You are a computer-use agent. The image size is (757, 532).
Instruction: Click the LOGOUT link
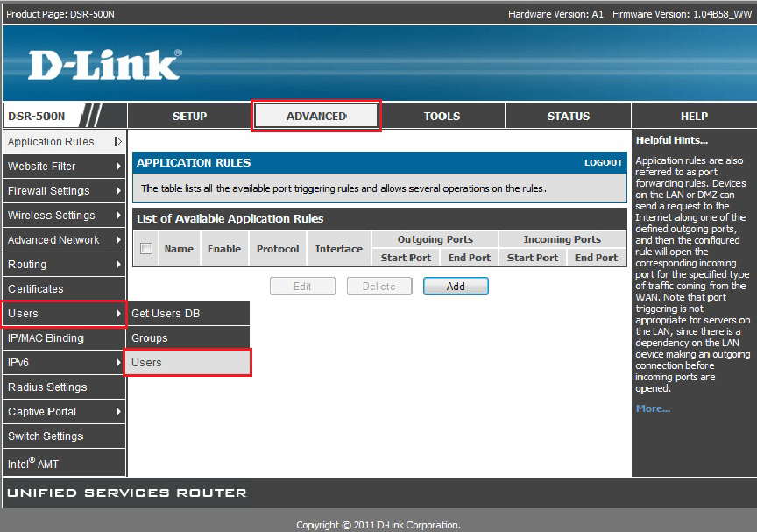[604, 163]
